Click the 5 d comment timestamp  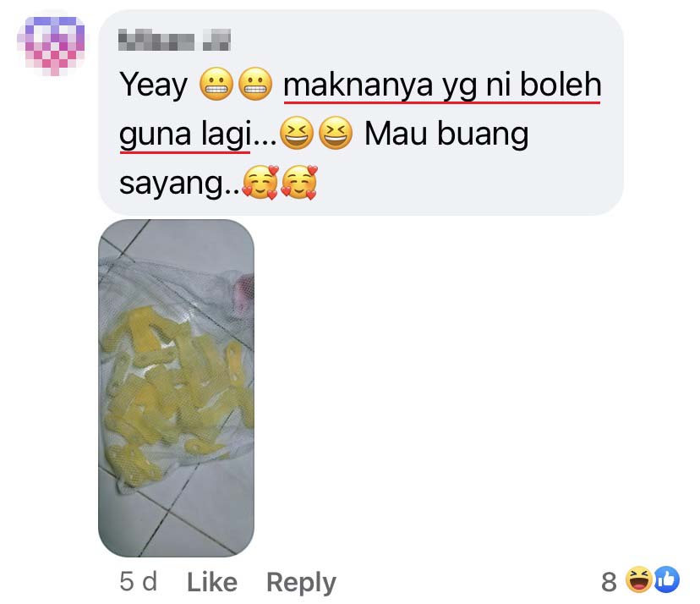139,582
